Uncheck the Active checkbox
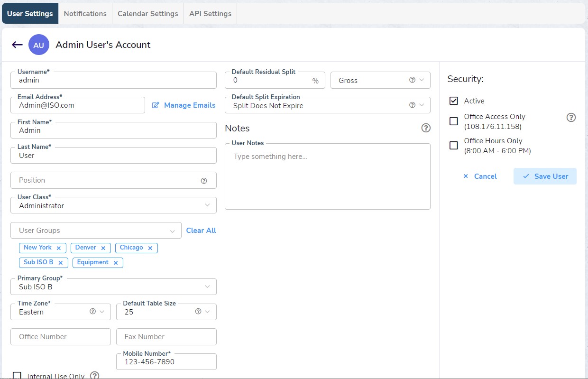Screen dimensions: 588x379 click(454, 101)
